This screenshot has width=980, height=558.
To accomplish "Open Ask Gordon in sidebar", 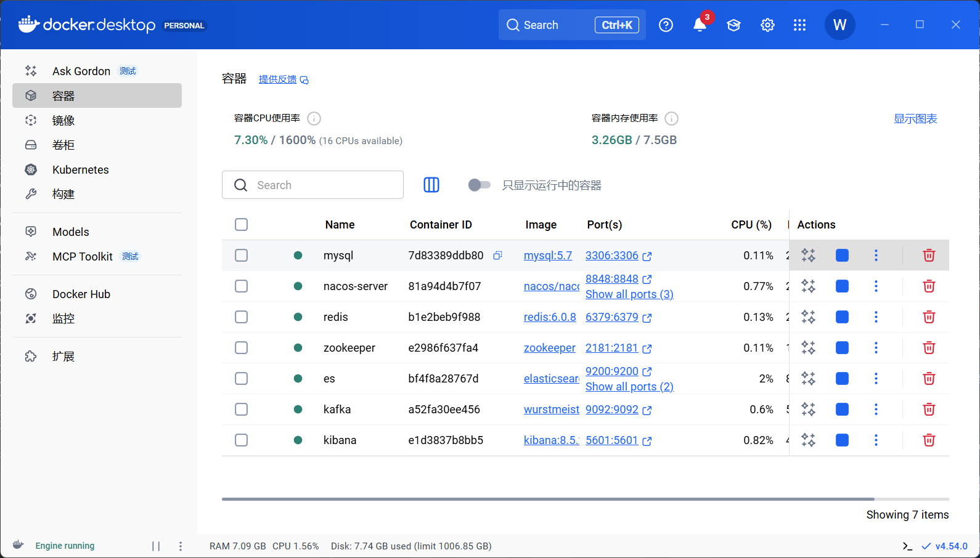I will (x=97, y=71).
